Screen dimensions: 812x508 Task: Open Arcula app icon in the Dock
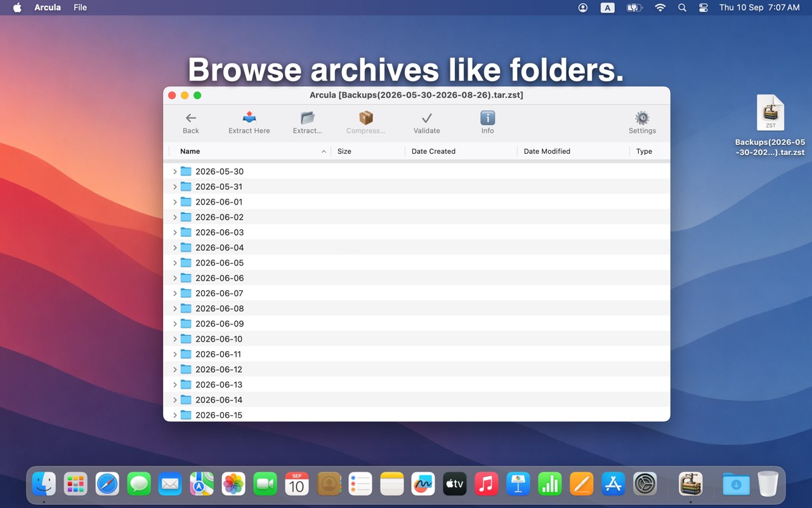point(690,485)
